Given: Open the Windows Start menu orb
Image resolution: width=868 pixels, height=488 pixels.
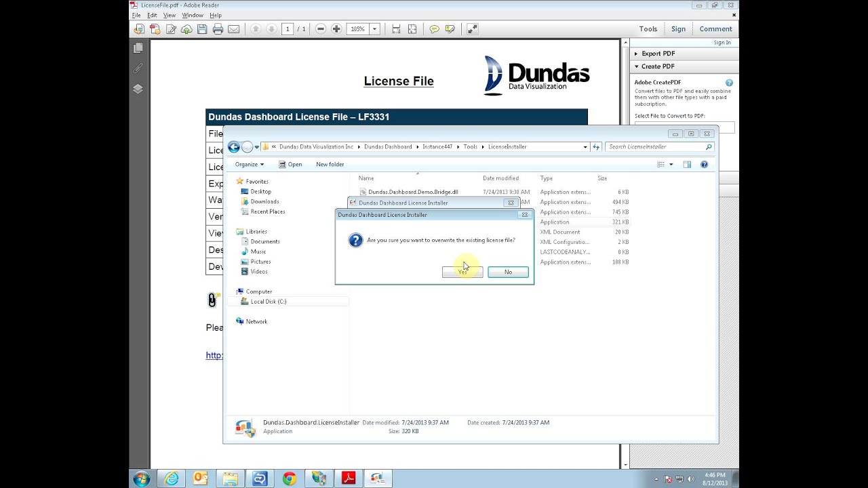Looking at the screenshot, I should tap(142, 479).
